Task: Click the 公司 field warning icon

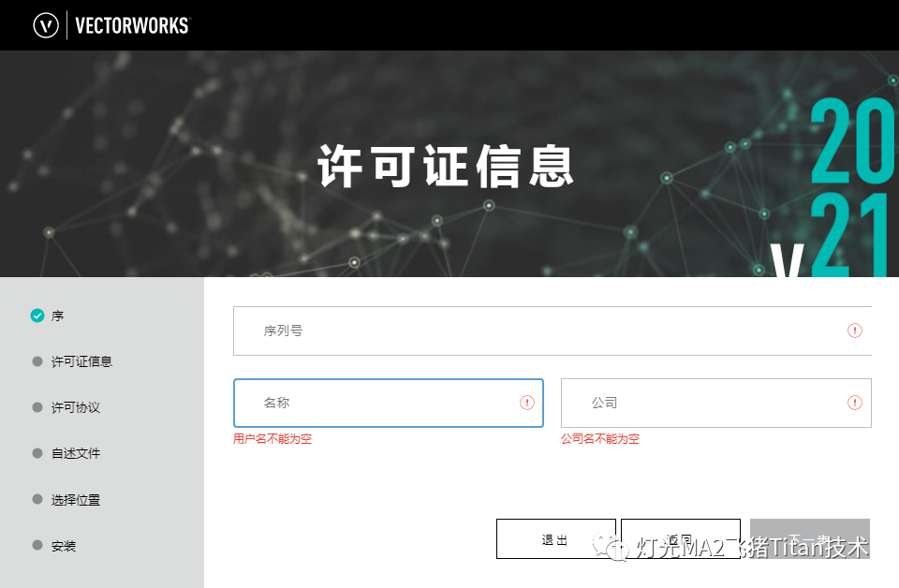Action: (x=854, y=403)
